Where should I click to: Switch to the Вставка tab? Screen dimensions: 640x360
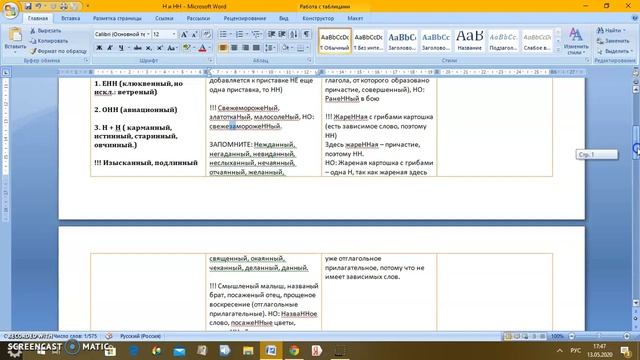(71, 18)
